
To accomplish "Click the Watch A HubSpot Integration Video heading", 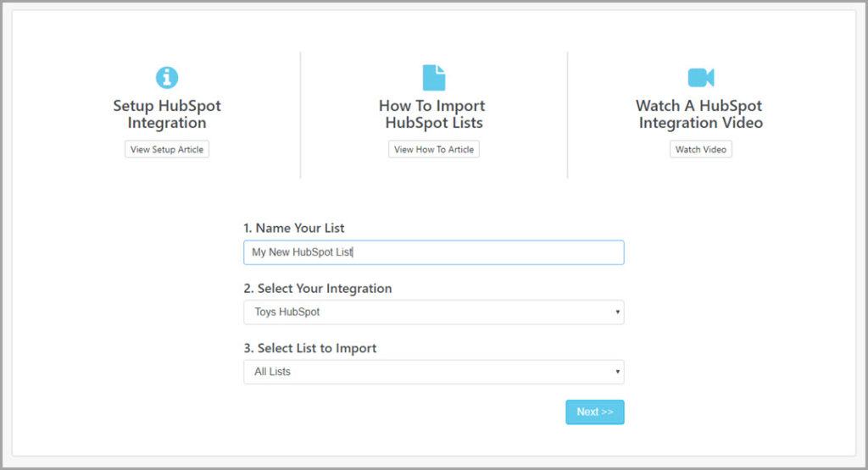I will point(700,114).
